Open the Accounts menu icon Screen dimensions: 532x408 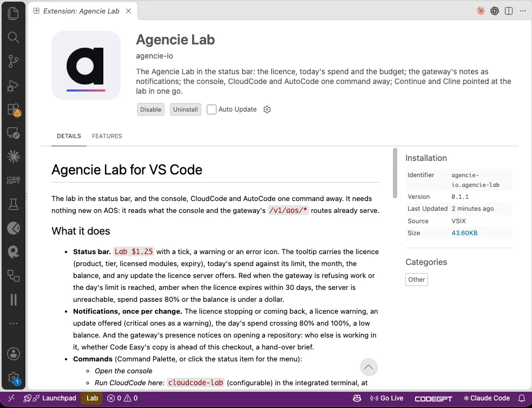click(x=13, y=354)
